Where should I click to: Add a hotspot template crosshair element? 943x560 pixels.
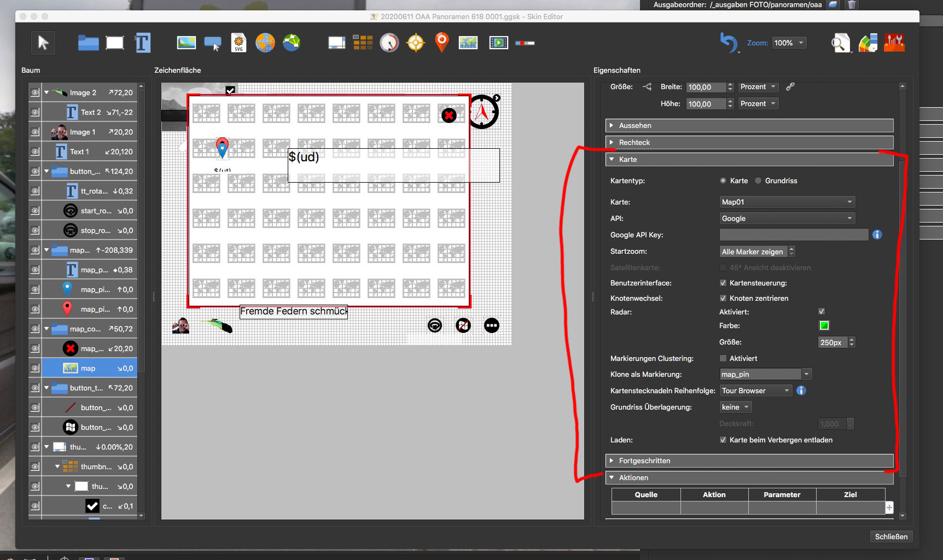416,43
